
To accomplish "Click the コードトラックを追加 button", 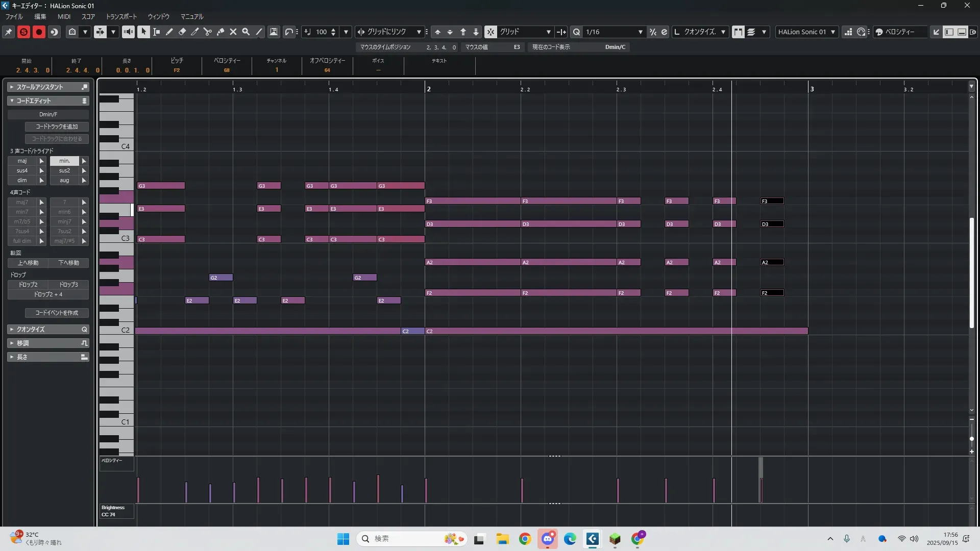I will tap(57, 127).
